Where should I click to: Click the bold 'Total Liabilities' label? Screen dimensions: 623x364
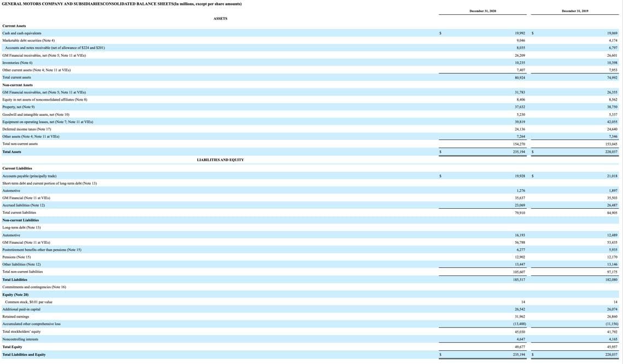click(15, 279)
